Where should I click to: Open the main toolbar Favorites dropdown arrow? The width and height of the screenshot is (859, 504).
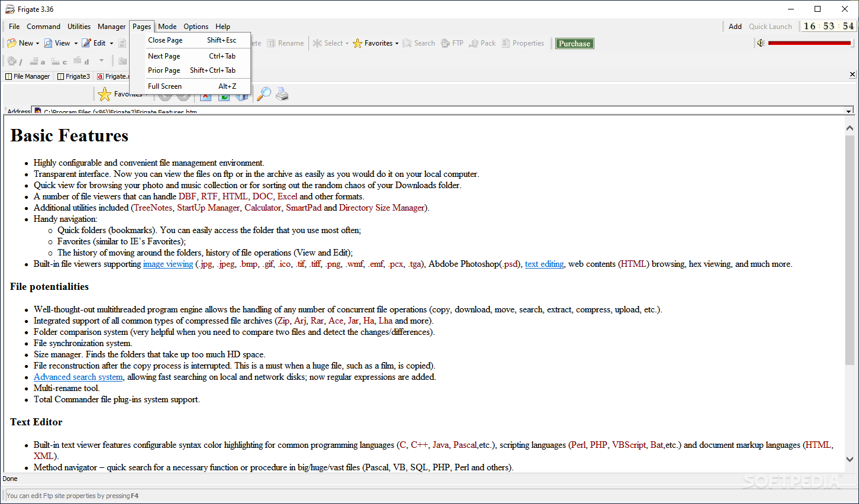tap(397, 43)
